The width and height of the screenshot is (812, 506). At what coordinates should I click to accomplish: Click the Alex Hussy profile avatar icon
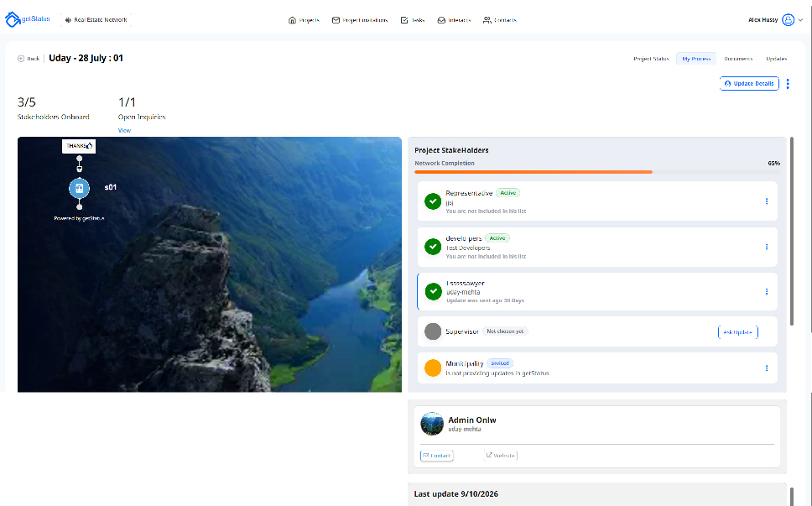pos(788,19)
